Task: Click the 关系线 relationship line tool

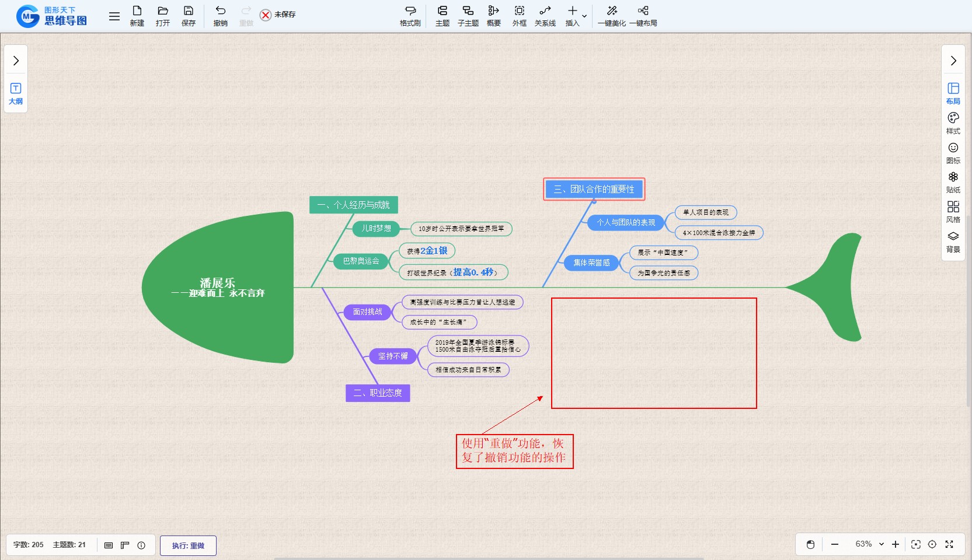Action: point(545,16)
